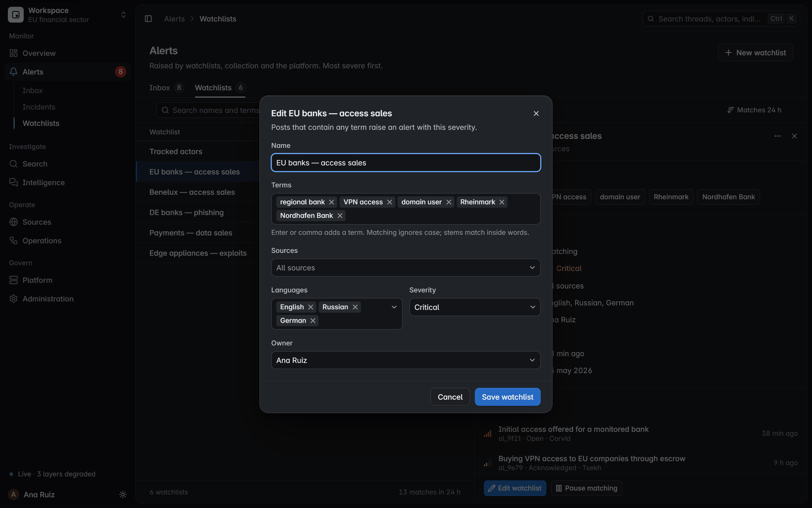Click Edit watchlist button
Viewport: 812px width, 508px height.
[x=515, y=488]
